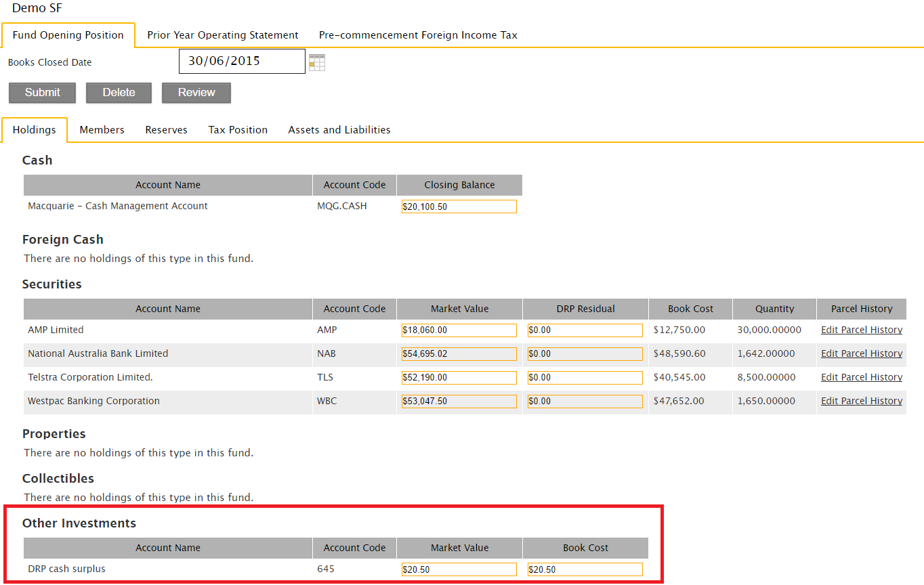Image resolution: width=924 pixels, height=585 pixels.
Task: Click the Submit button
Action: coord(41,93)
